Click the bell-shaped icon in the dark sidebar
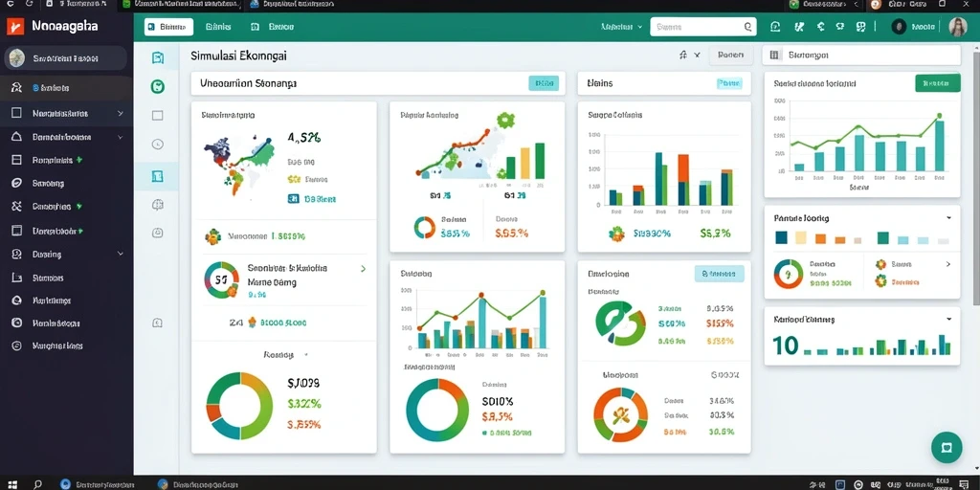The width and height of the screenshot is (980, 490). pyautogui.click(x=17, y=137)
